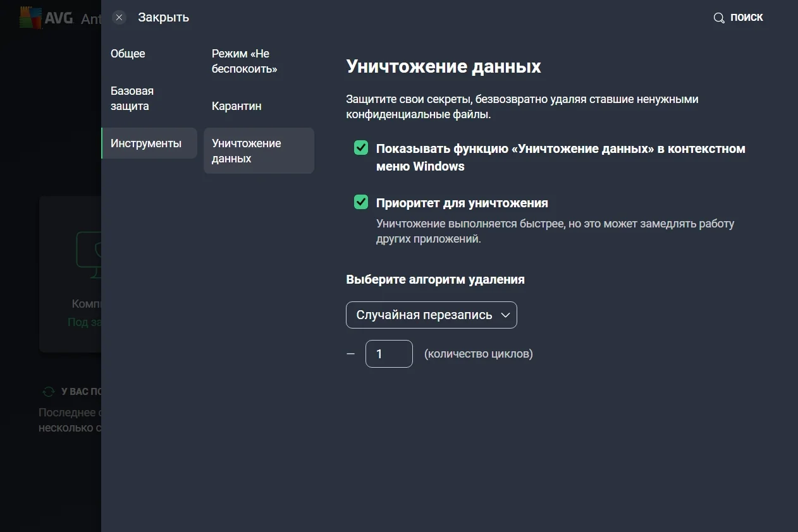Uncheck the Приоритет для уничтожения checkbox

click(x=361, y=203)
